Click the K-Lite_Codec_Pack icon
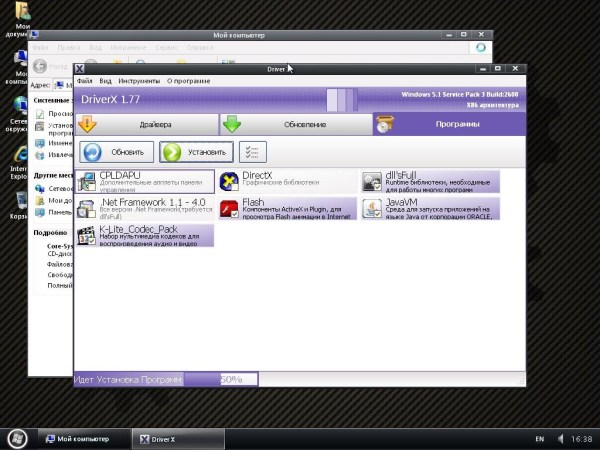 point(87,236)
